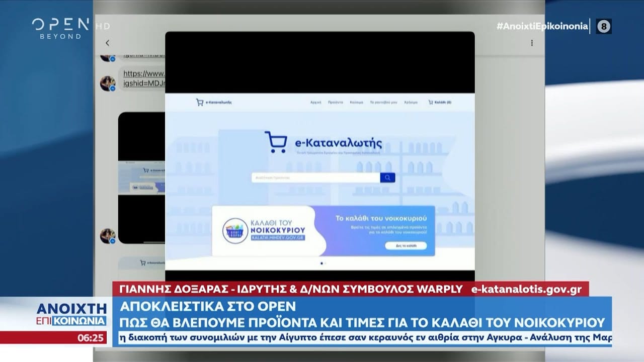
Task: Click the blue search magnifier button
Action: pyautogui.click(x=387, y=177)
